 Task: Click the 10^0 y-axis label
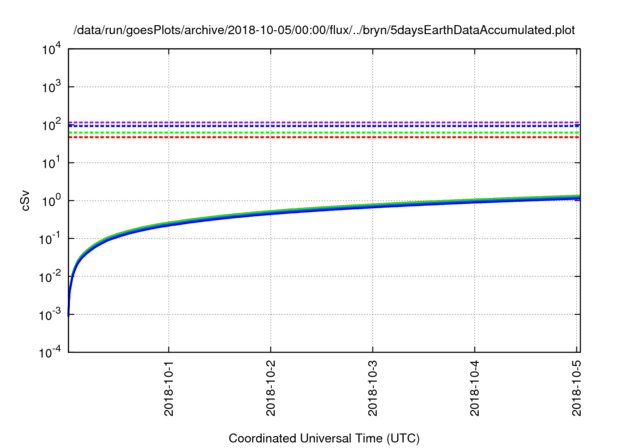[x=52, y=200]
